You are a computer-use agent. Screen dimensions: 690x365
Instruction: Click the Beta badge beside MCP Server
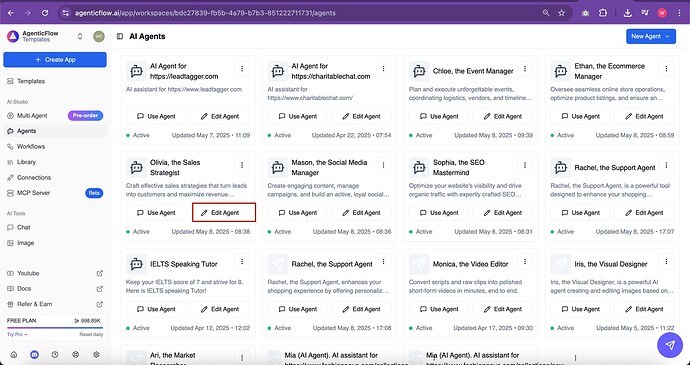click(94, 193)
